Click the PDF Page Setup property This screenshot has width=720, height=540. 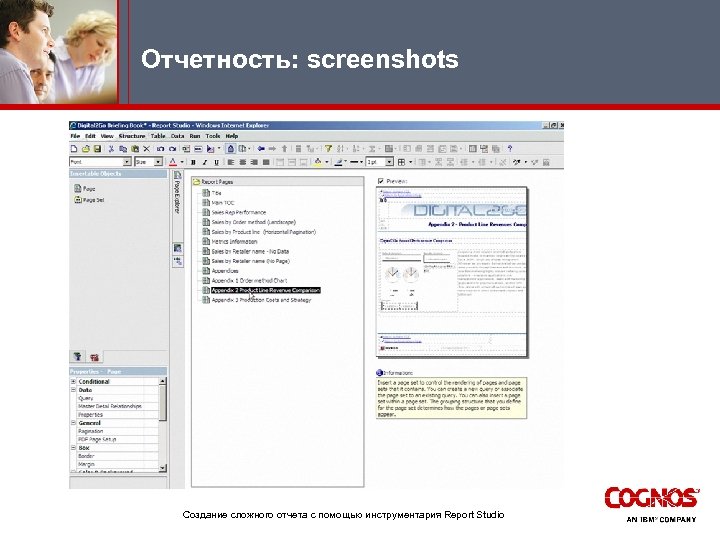coord(117,439)
